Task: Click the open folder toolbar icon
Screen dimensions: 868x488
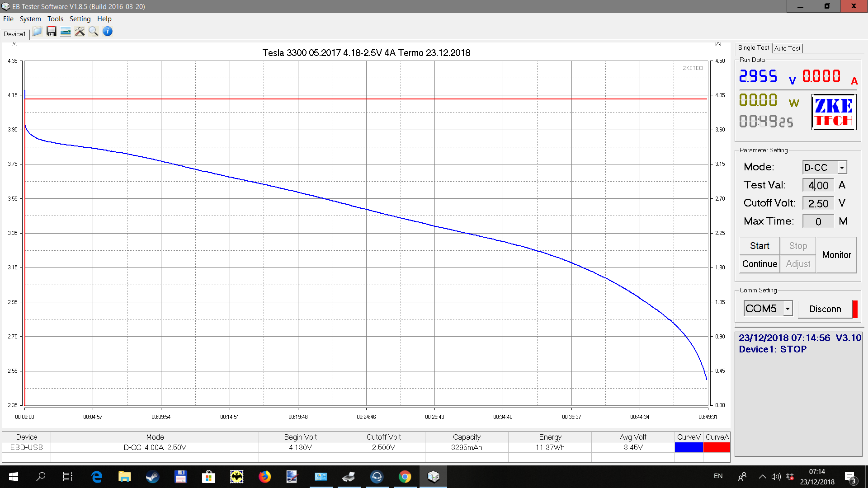Action: point(37,32)
